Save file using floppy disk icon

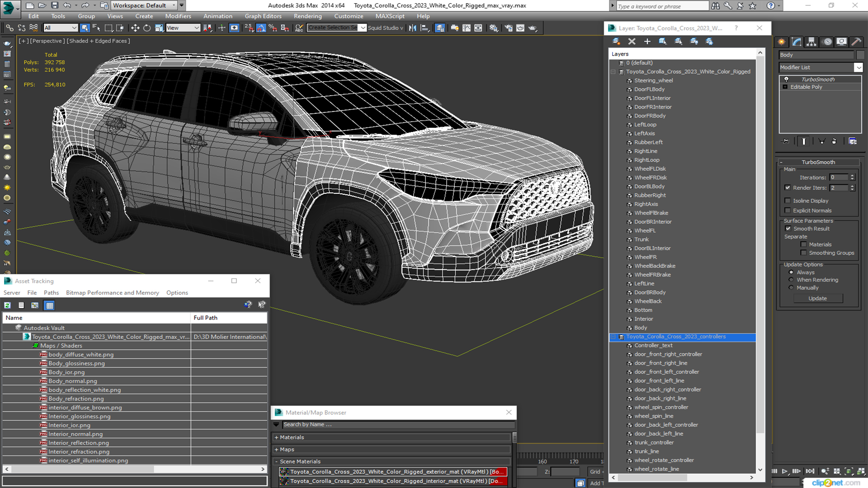[x=54, y=5]
